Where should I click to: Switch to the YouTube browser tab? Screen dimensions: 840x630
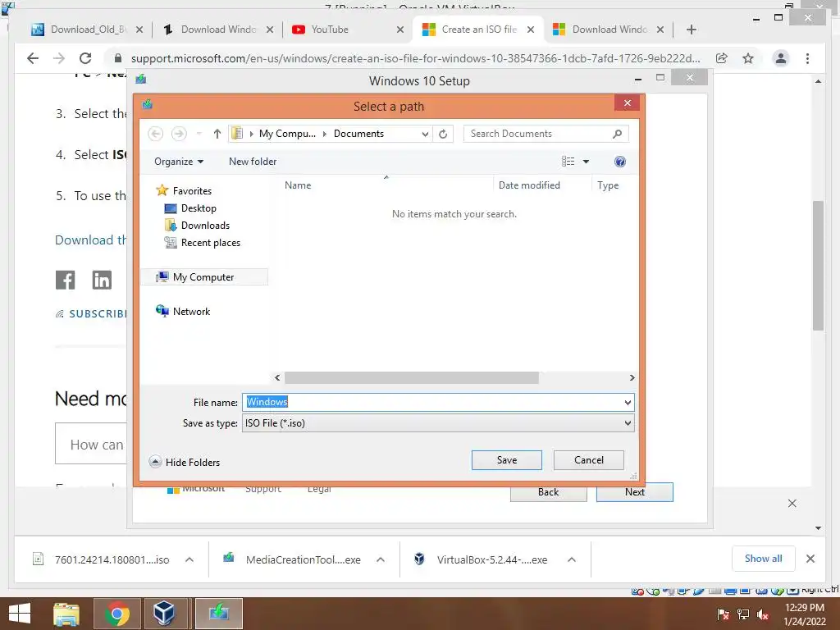coord(347,30)
